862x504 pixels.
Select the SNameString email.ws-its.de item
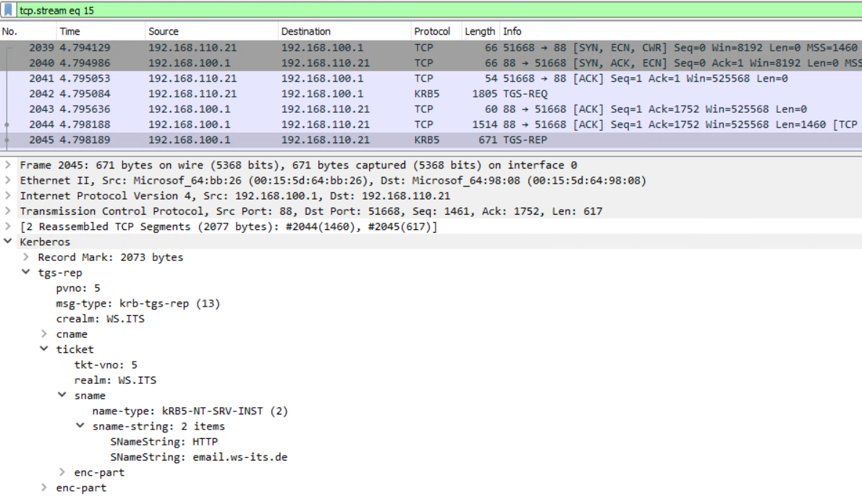click(x=198, y=457)
